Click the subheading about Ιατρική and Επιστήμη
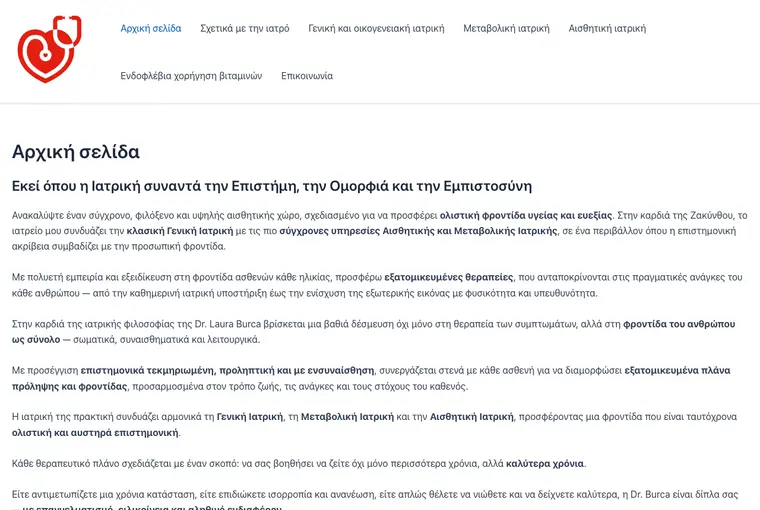 272,186
